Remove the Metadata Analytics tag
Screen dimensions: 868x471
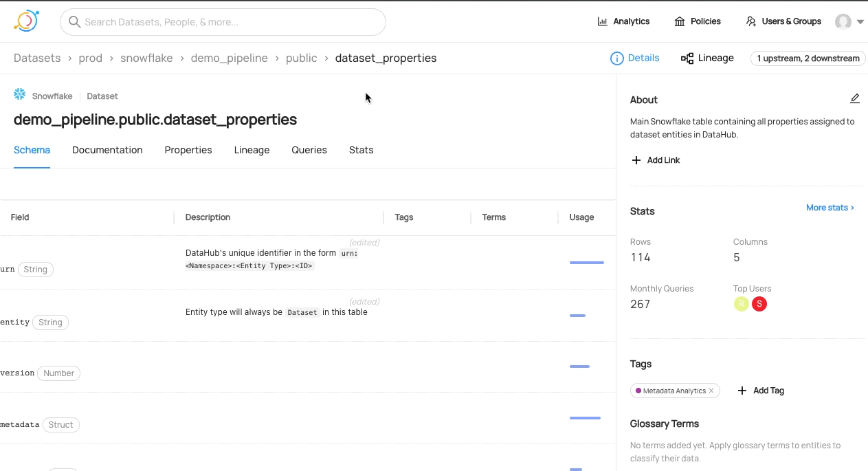pos(711,391)
